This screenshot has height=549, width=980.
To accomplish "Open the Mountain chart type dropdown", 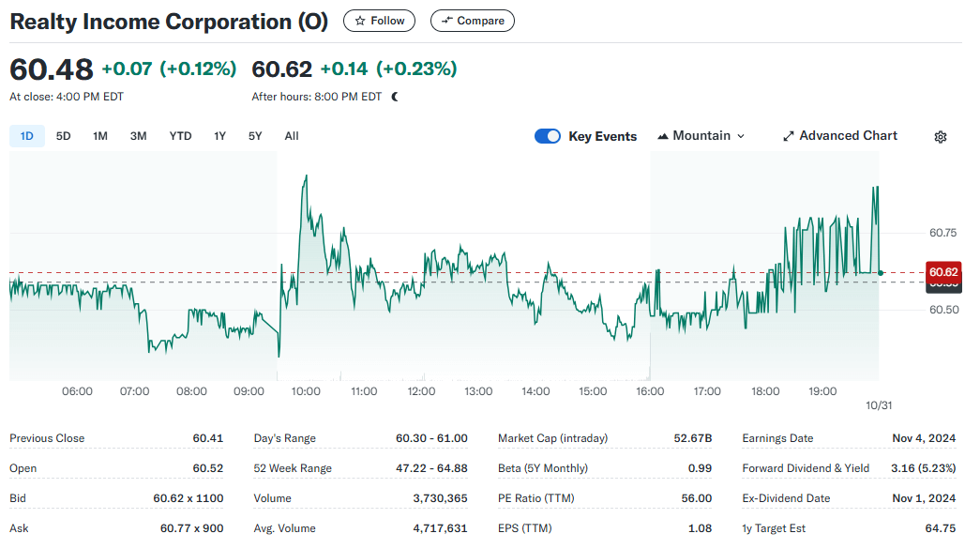I will (x=701, y=136).
